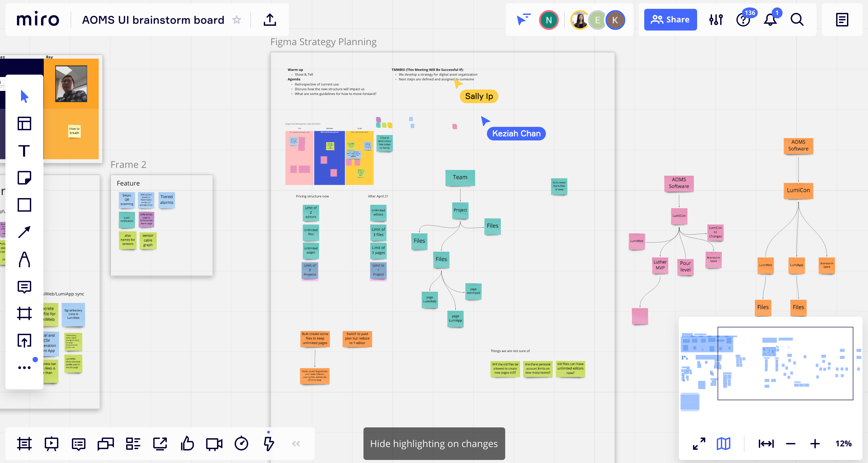
Task: Click Hide highlighting on changes
Action: 434,444
